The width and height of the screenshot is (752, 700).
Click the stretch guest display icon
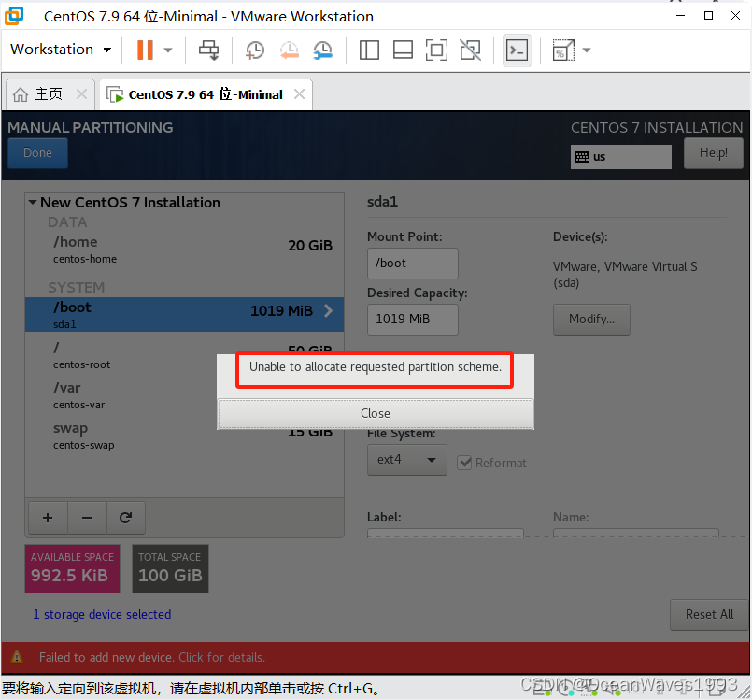[563, 50]
